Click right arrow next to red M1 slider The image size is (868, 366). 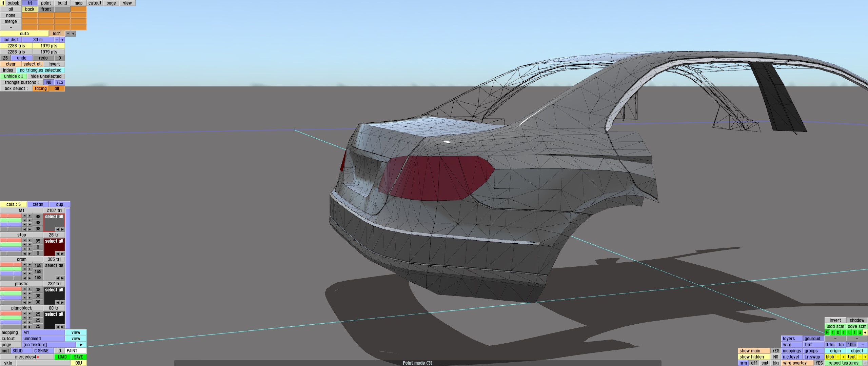click(30, 216)
